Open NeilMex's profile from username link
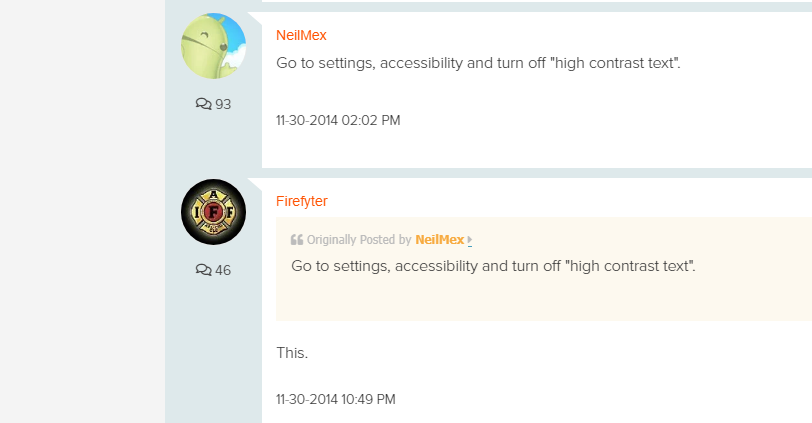Viewport: 812px width, 423px height. point(301,35)
